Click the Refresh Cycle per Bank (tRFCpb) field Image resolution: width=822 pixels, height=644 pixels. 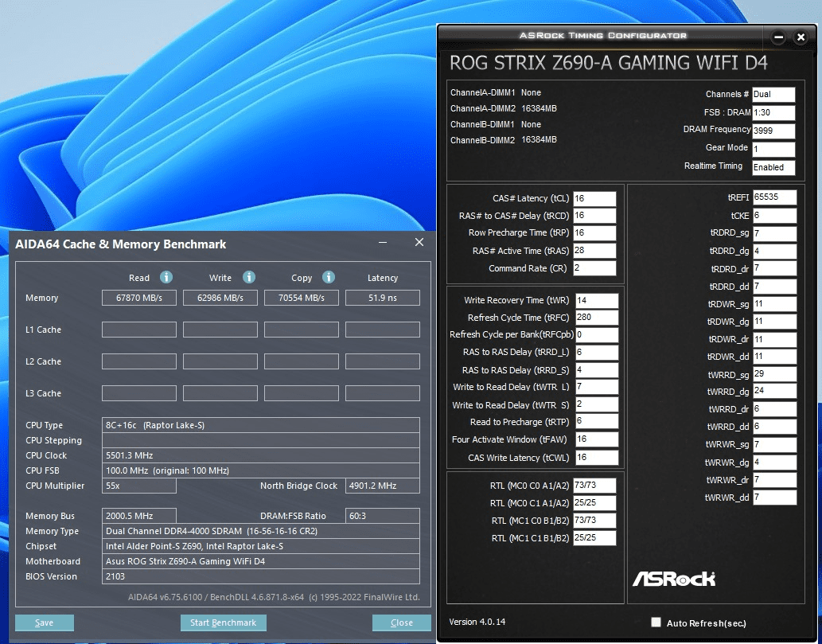(597, 334)
